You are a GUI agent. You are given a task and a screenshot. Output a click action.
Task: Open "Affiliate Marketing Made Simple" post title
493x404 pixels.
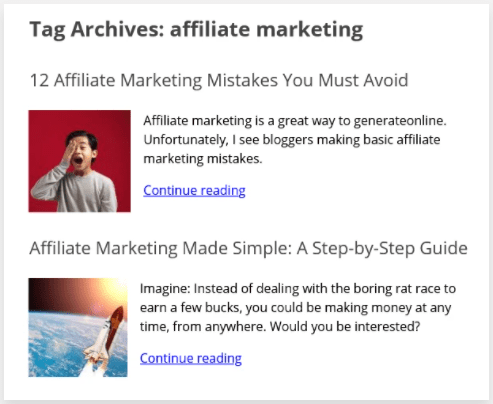tap(248, 248)
